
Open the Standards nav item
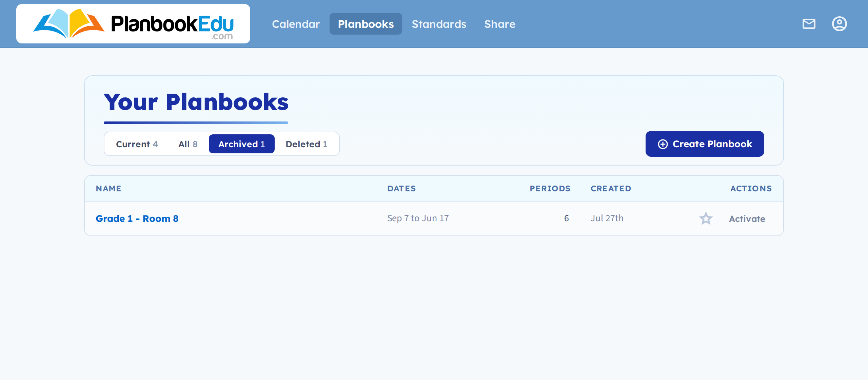coord(439,24)
